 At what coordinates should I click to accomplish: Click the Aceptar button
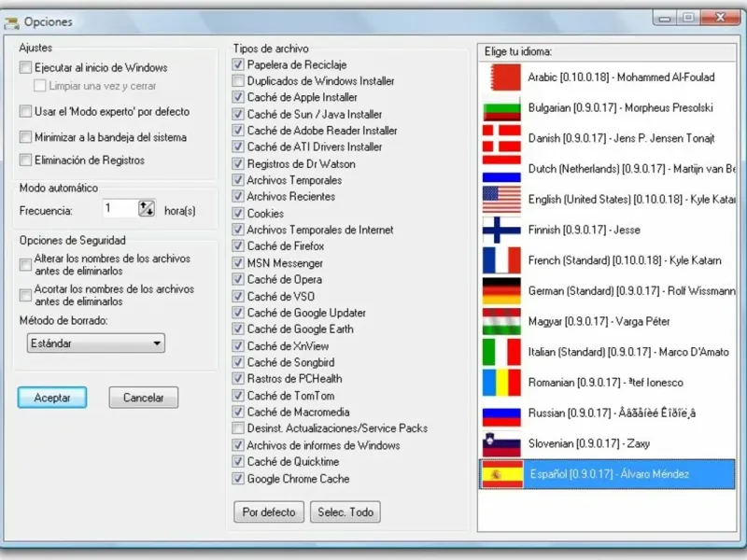point(52,398)
